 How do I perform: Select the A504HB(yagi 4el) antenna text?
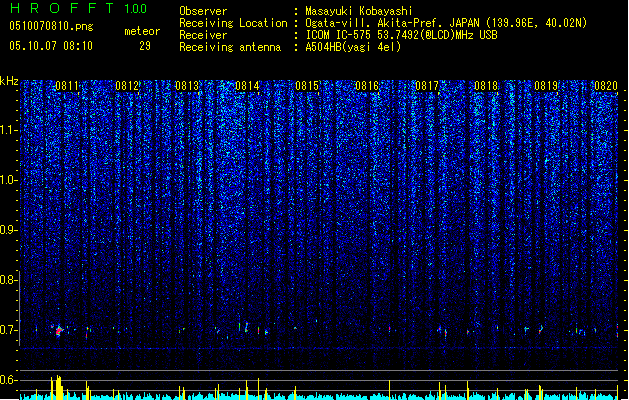(353, 47)
